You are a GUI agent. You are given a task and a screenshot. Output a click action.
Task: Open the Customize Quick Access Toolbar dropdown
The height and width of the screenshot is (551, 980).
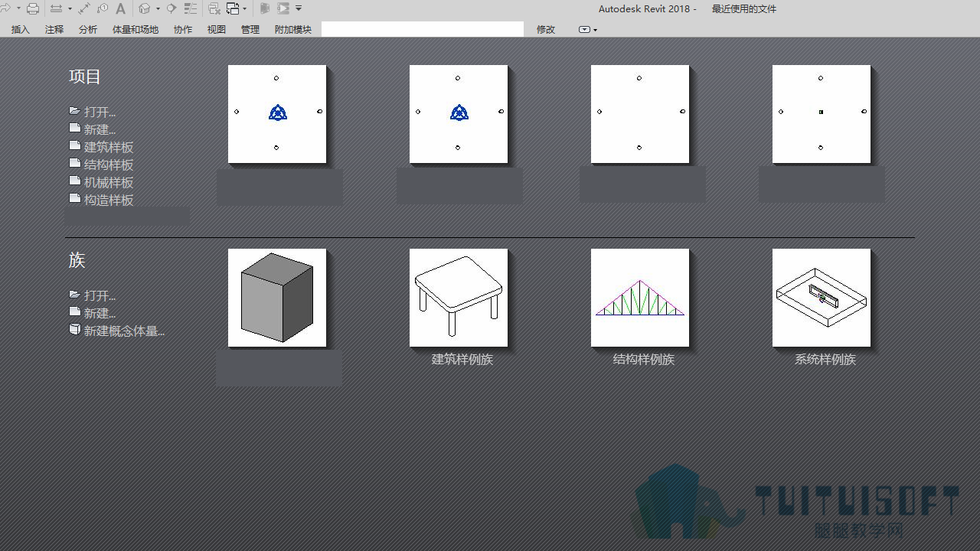click(299, 8)
